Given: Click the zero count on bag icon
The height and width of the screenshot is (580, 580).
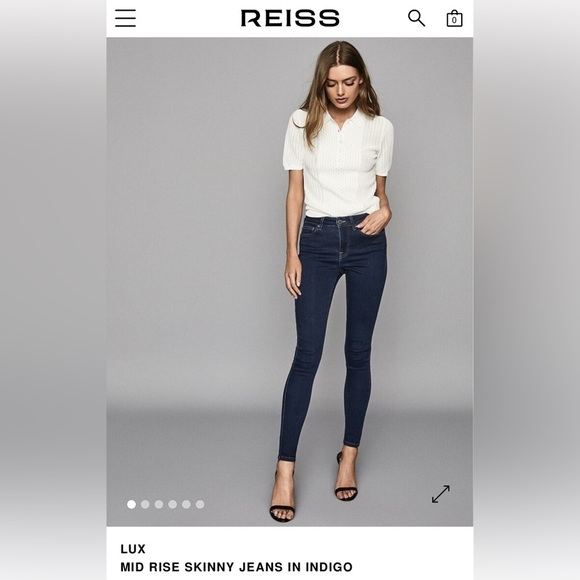Looking at the screenshot, I should tap(454, 20).
